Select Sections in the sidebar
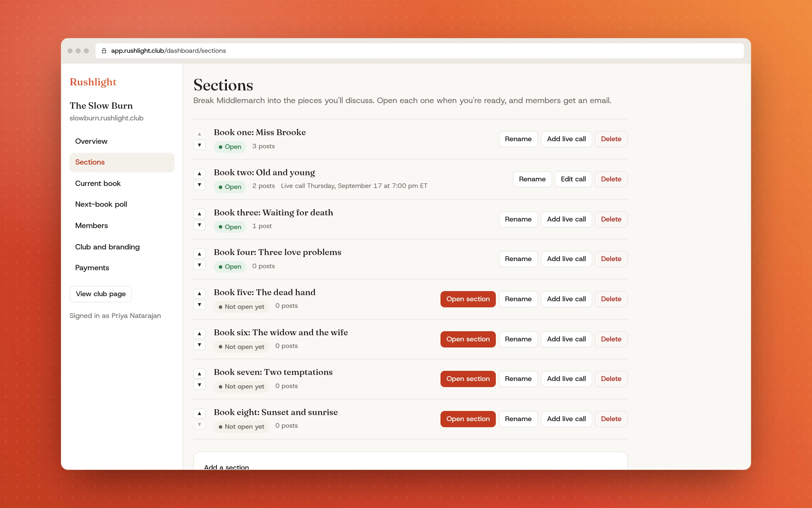This screenshot has height=508, width=812. tap(122, 162)
